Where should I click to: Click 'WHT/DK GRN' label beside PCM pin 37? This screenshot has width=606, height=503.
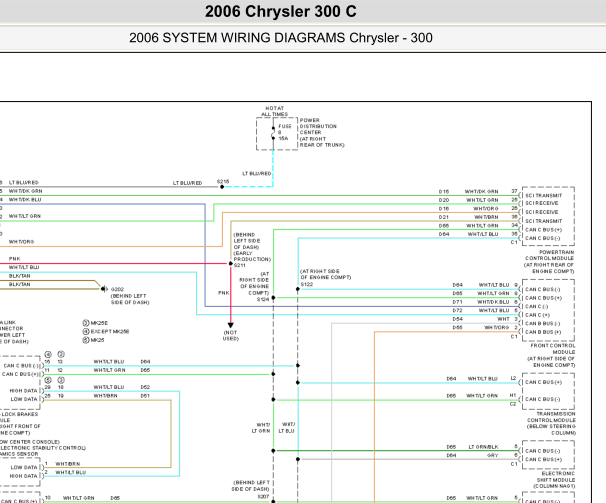click(481, 191)
